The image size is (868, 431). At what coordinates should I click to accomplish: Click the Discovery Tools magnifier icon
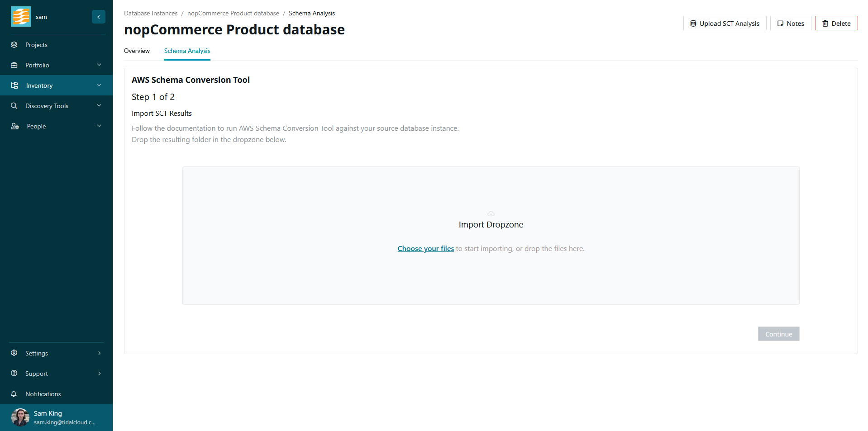[14, 106]
